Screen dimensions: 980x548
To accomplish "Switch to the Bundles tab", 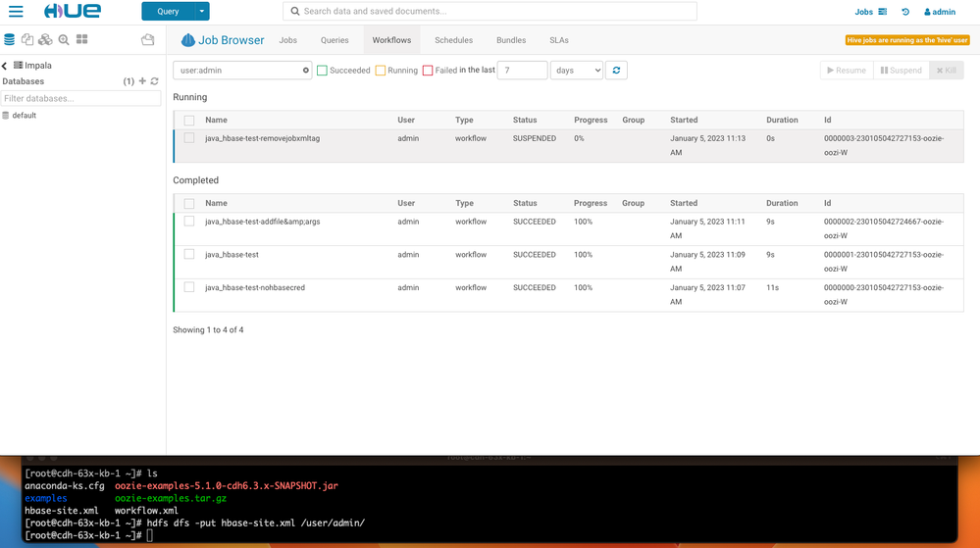I will (x=511, y=40).
